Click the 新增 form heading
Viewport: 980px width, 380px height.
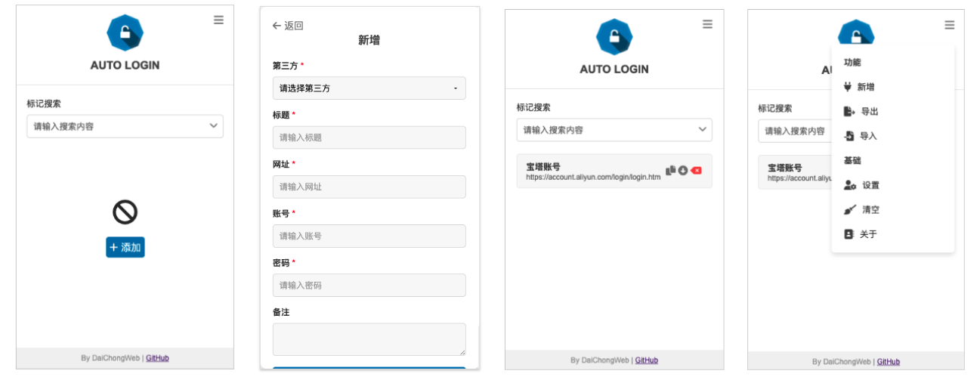coord(369,40)
